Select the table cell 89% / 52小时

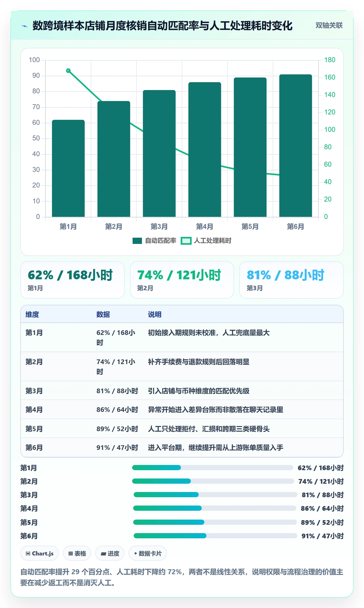117,429
